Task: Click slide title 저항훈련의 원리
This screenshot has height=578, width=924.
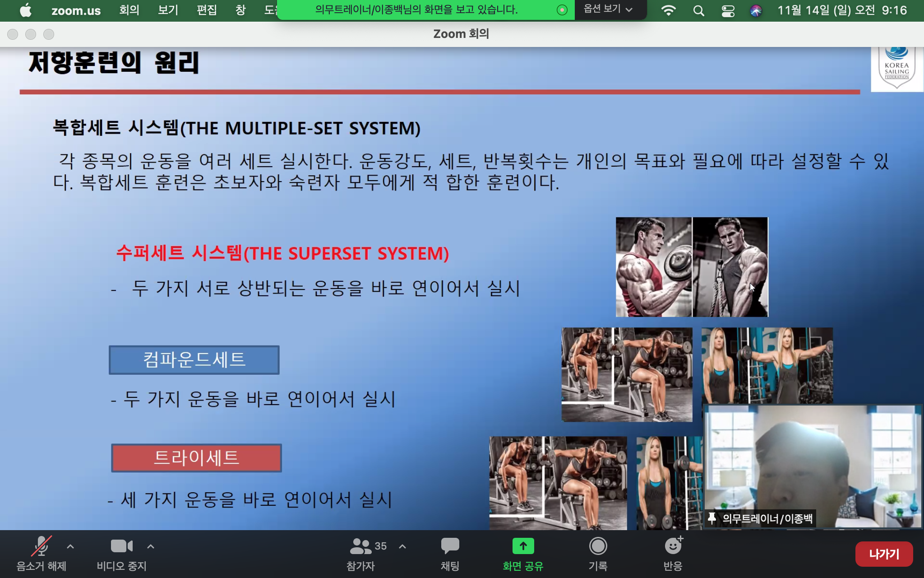Action: [114, 62]
